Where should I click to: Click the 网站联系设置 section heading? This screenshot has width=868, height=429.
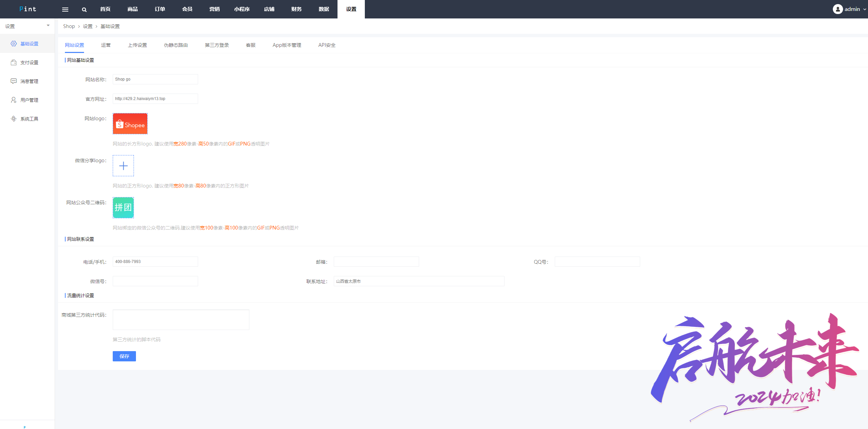(x=81, y=239)
